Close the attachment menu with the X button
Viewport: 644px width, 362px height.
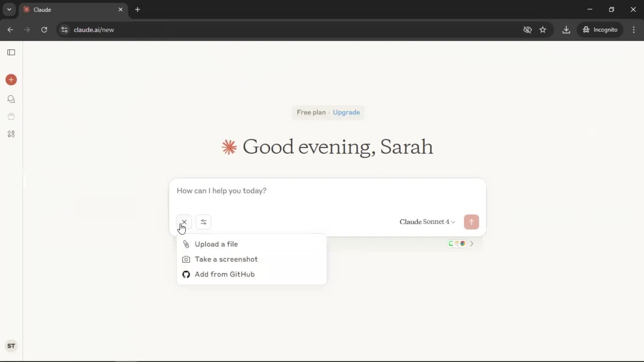tap(184, 222)
